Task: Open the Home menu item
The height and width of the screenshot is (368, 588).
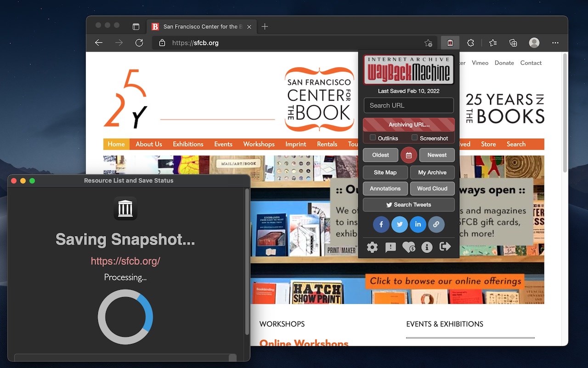Action: (116, 144)
